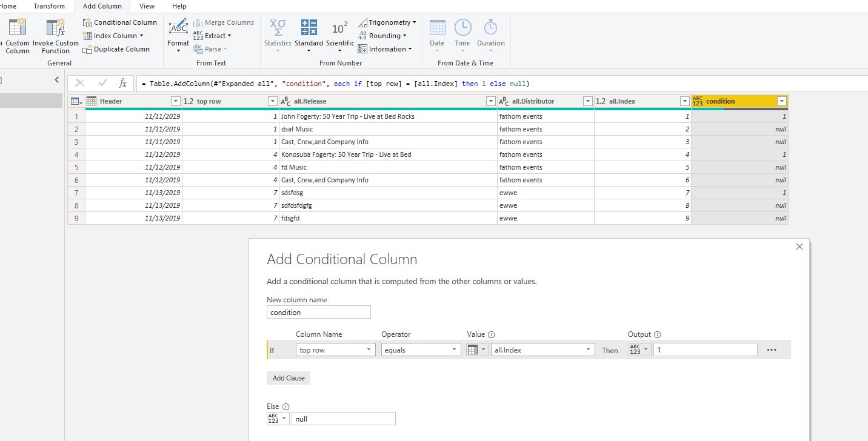Click the Invoke Custom Function icon
This screenshot has height=441, width=868.
(56, 27)
